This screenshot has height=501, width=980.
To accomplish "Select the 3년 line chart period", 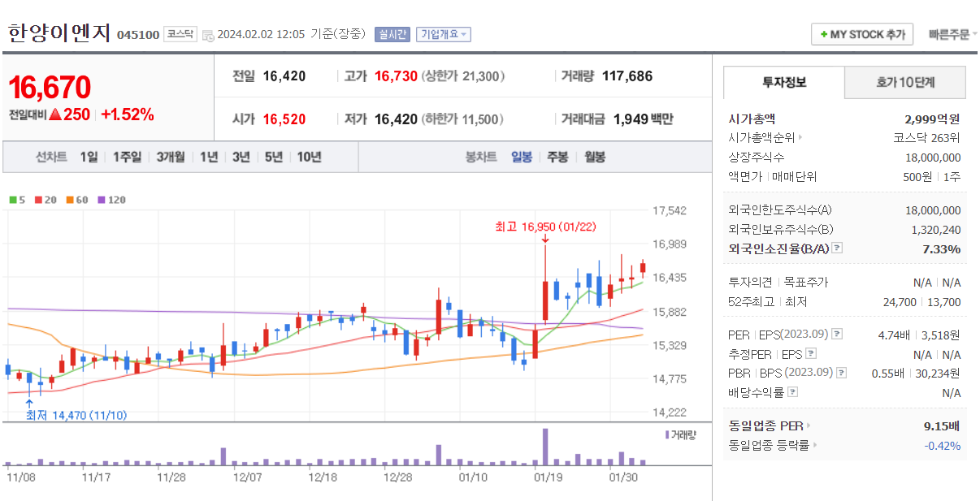I will click(241, 158).
